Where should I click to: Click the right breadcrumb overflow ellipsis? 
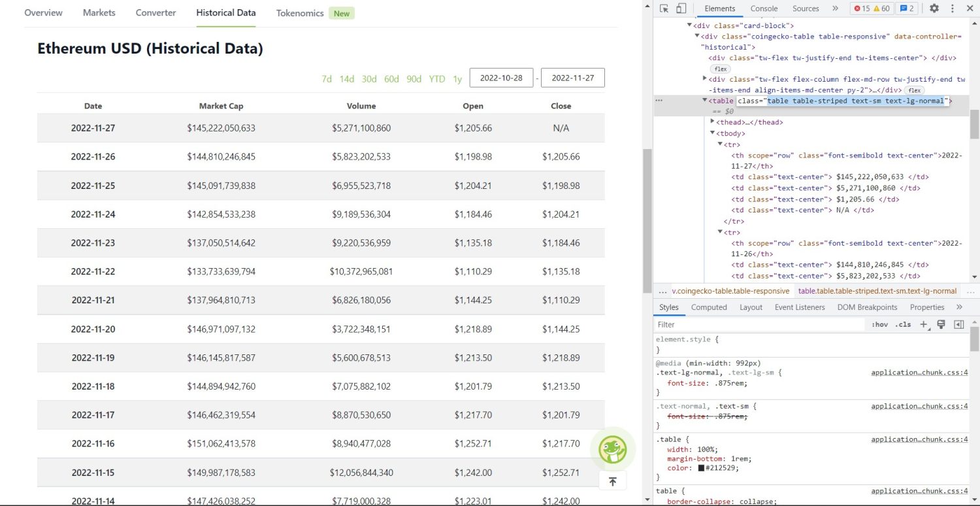click(x=970, y=291)
